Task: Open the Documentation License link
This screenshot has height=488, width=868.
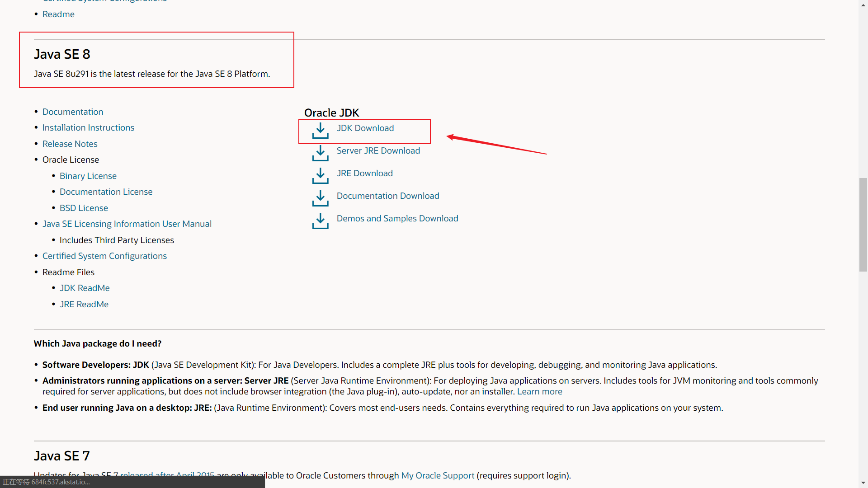Action: tap(106, 192)
